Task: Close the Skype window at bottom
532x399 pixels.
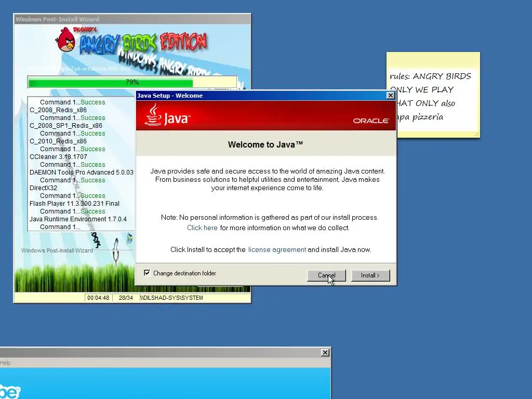Action: click(x=325, y=353)
